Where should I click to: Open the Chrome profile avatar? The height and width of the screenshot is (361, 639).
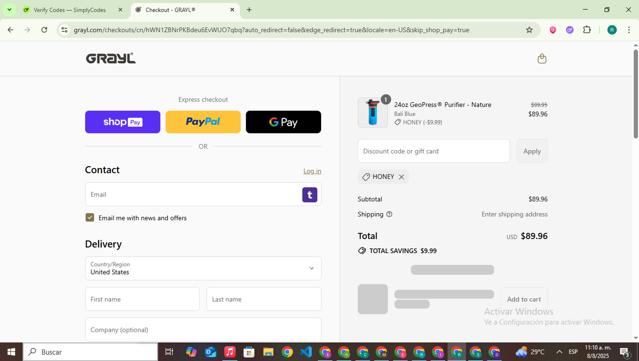point(612,30)
